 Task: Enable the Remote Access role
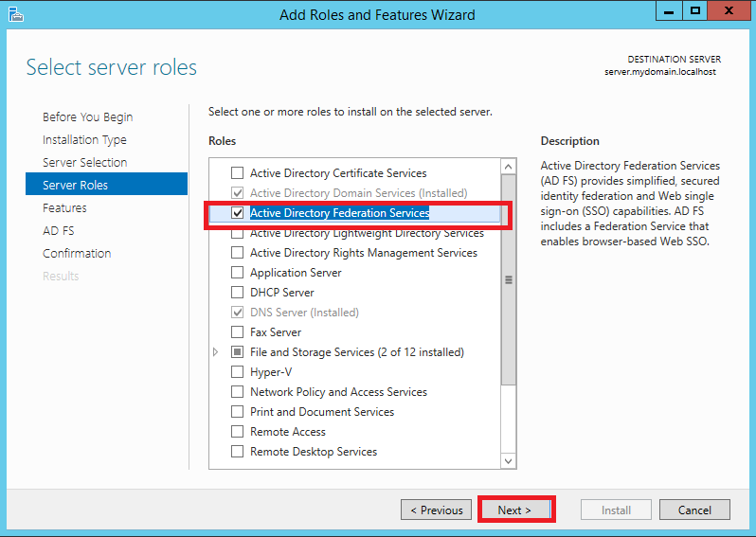[237, 432]
